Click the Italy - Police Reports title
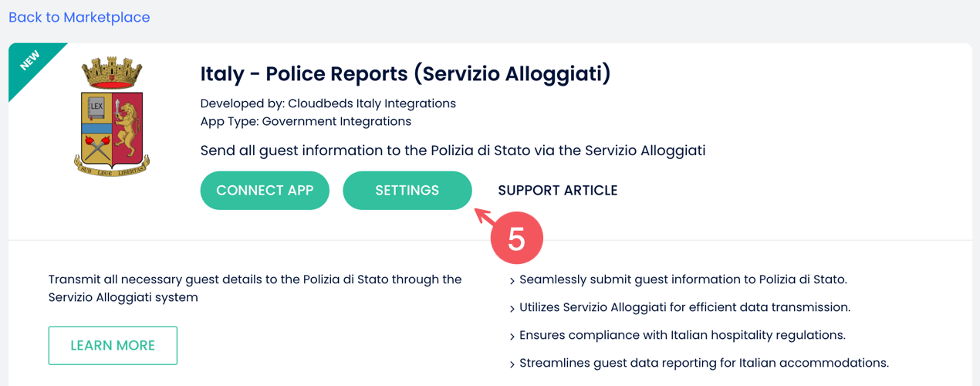Image resolution: width=980 pixels, height=386 pixels. (x=405, y=74)
